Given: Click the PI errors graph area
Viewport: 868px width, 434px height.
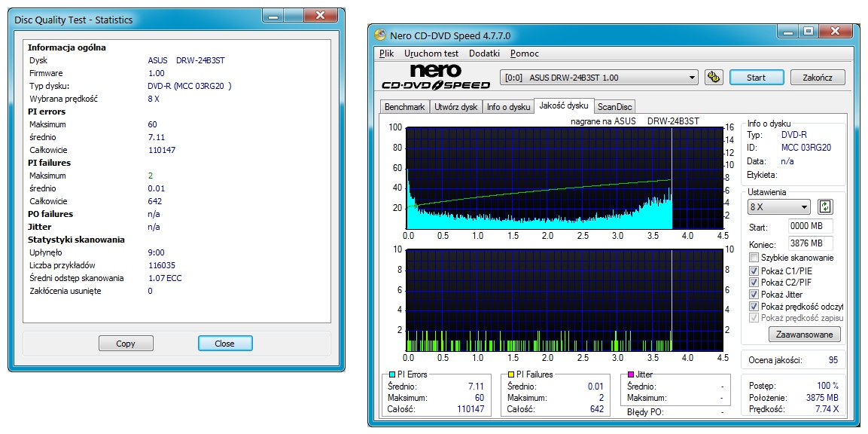Looking at the screenshot, I should point(565,178).
